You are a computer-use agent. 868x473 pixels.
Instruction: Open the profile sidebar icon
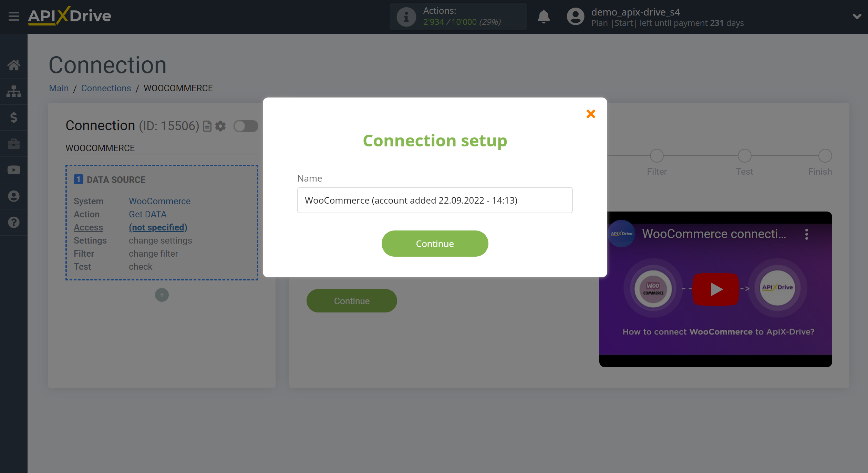(x=14, y=196)
